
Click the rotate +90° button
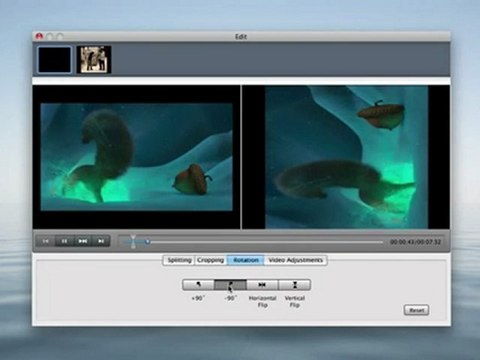pyautogui.click(x=198, y=285)
